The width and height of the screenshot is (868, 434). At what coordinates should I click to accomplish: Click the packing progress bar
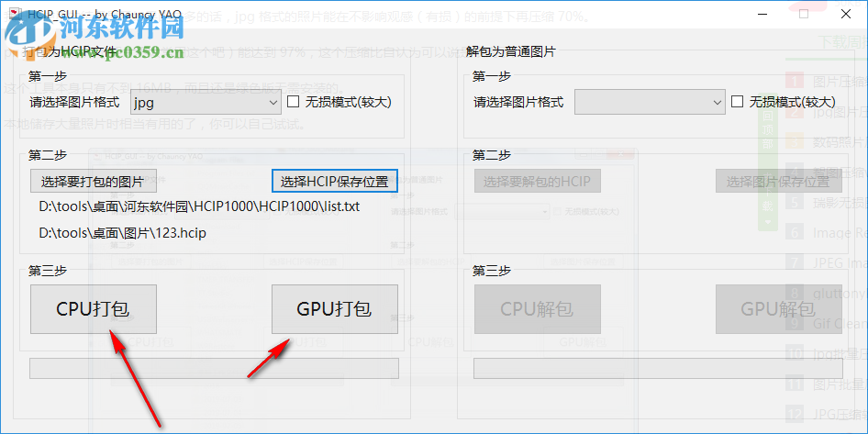tap(214, 369)
